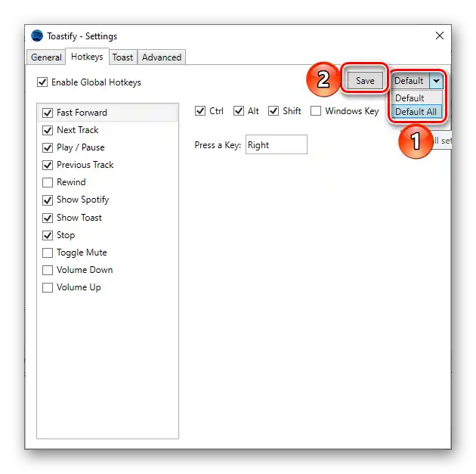The width and height of the screenshot is (476, 474).
Task: Disable the Next Track hotkey checkbox
Action: point(48,130)
